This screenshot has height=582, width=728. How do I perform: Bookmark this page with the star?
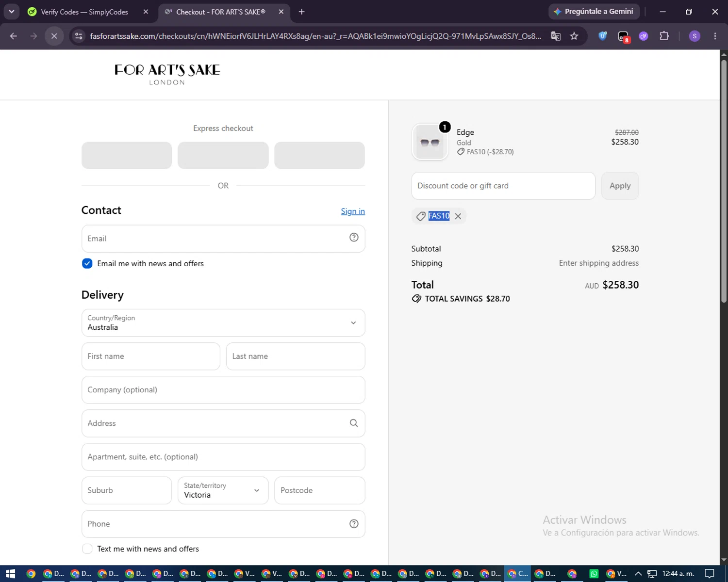(574, 36)
